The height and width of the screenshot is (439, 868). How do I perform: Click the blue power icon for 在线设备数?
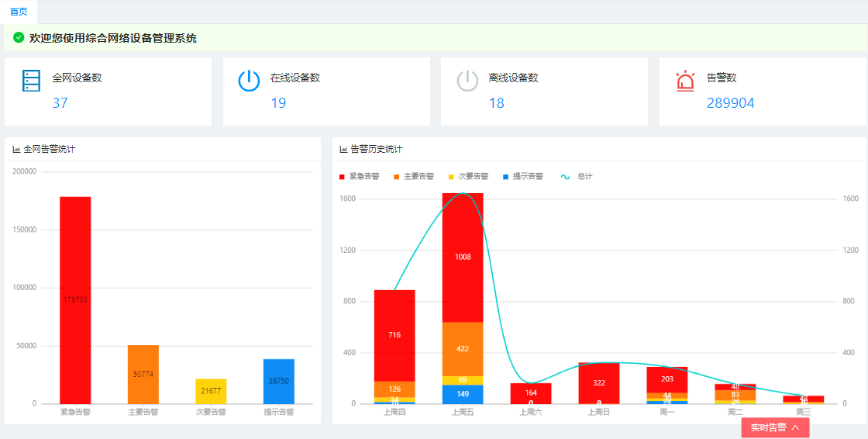[249, 81]
